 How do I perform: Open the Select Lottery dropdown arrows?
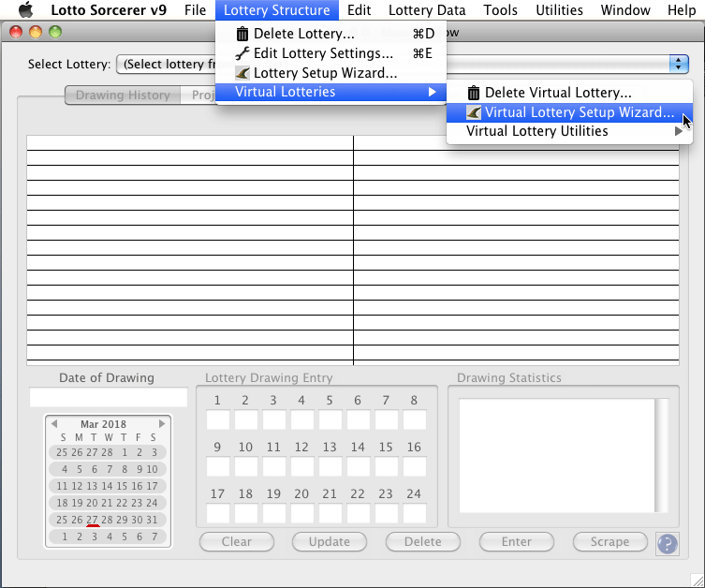click(679, 64)
